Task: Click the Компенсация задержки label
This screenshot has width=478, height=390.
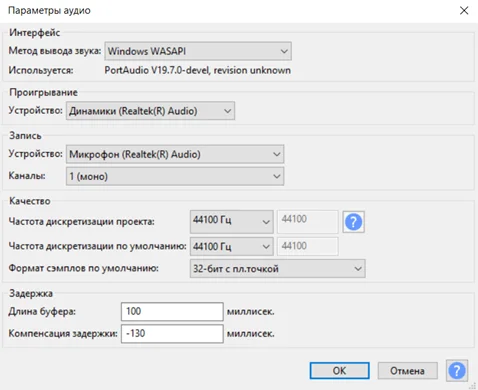Action: 63,333
